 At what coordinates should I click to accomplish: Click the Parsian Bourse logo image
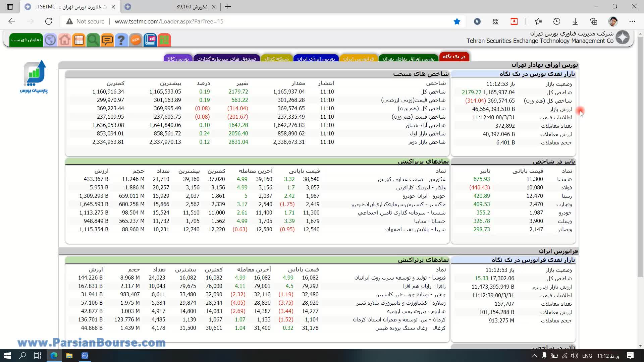[34, 77]
